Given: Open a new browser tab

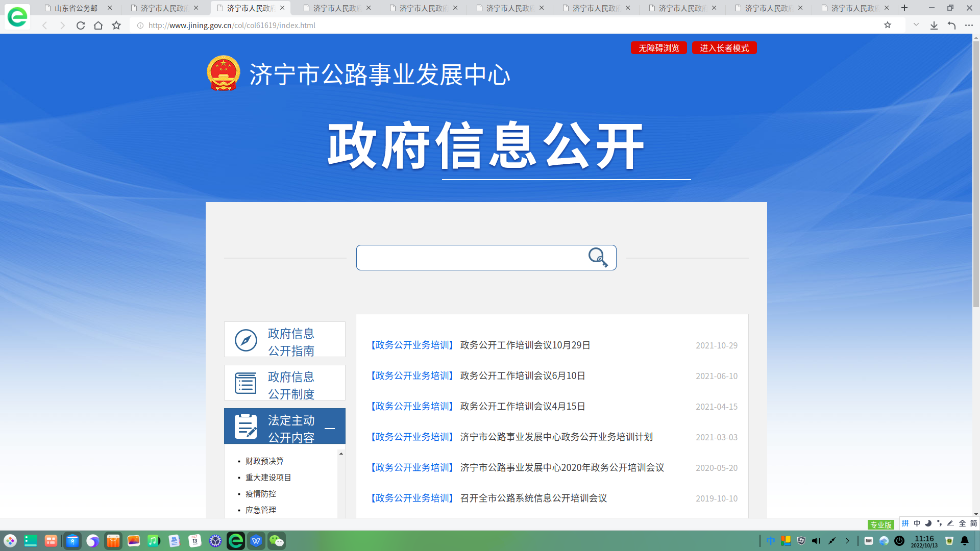Looking at the screenshot, I should click(904, 8).
